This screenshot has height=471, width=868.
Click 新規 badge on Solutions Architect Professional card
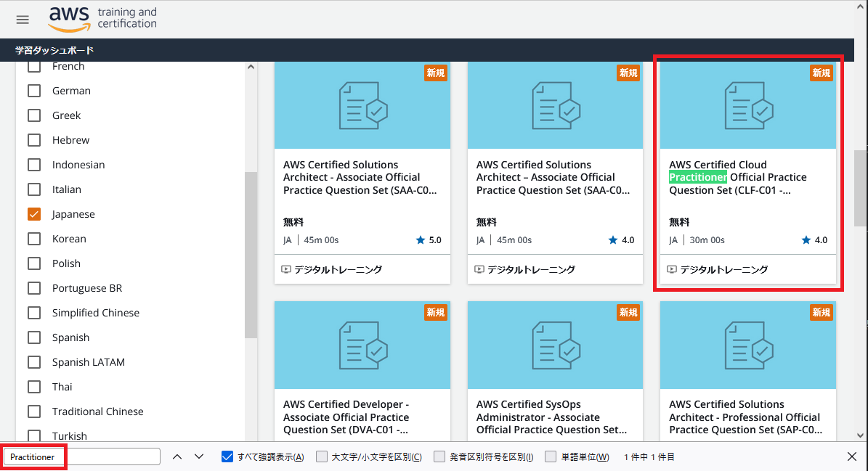821,312
